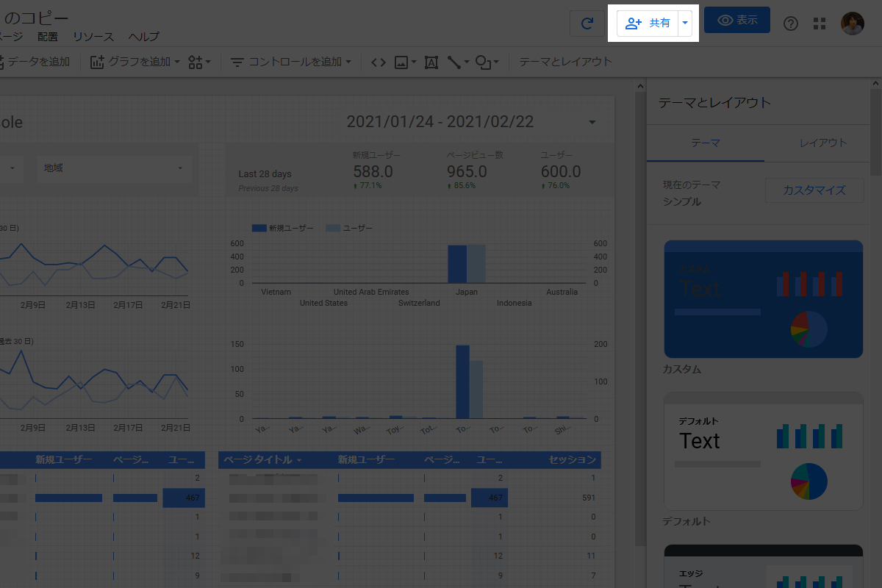882x588 pixels.
Task: Select the shape tool icon
Action: tap(484, 62)
